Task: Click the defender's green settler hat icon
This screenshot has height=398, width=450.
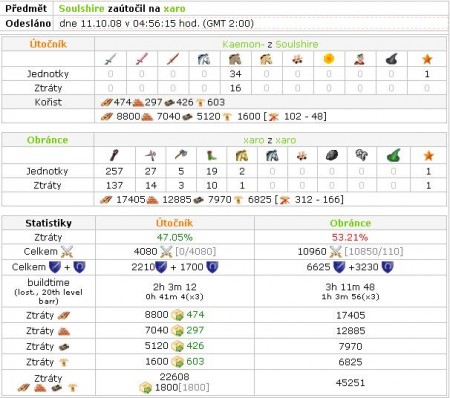Action: [x=394, y=155]
